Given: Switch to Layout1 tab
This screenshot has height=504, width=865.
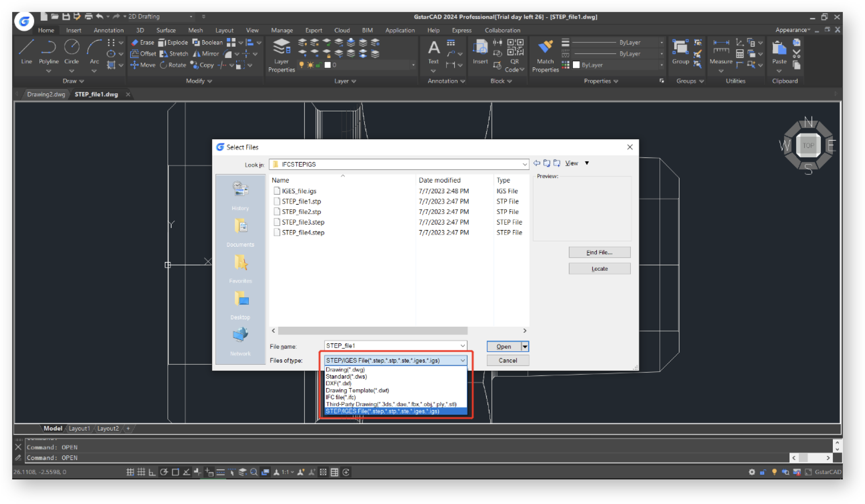Looking at the screenshot, I should 79,429.
